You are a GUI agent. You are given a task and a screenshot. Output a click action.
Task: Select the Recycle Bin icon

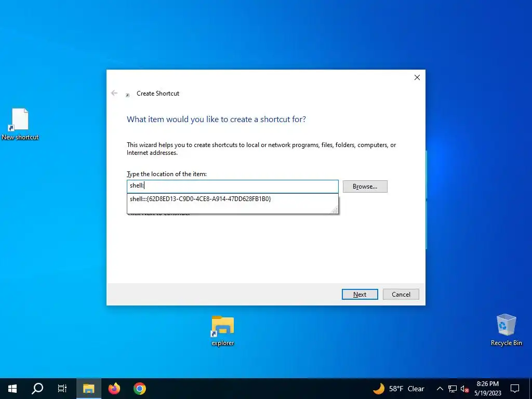[x=506, y=330]
